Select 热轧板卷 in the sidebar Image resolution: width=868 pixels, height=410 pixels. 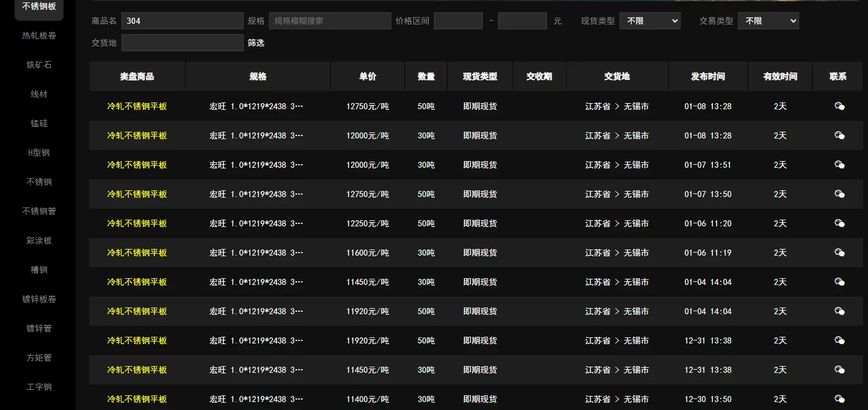point(39,35)
